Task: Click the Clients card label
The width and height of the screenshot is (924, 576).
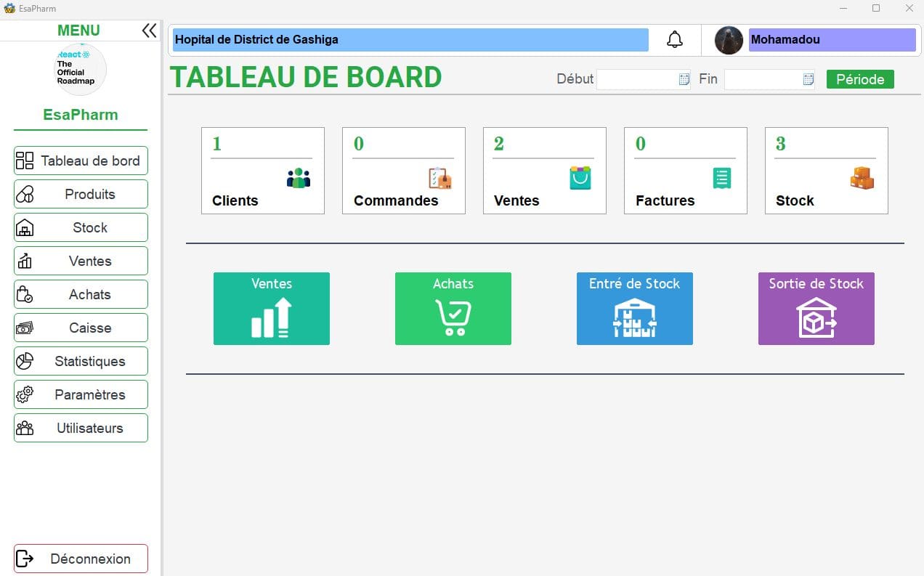Action: pos(235,200)
